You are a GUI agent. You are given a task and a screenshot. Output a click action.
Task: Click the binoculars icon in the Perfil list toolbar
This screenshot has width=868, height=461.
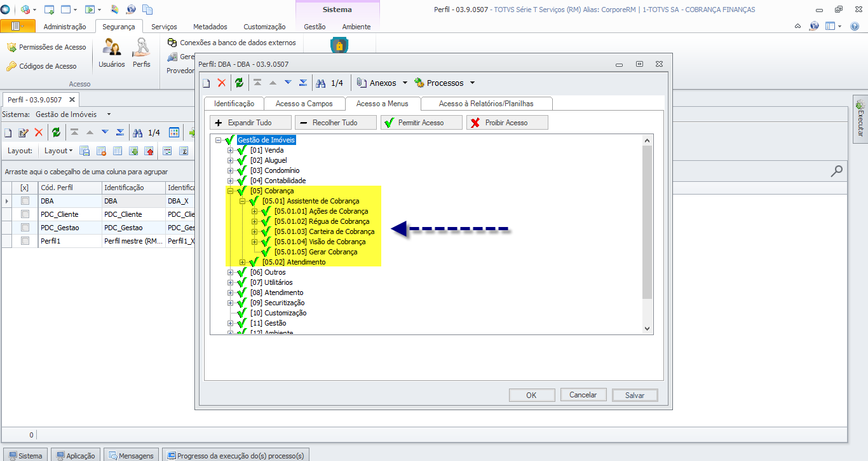(138, 133)
